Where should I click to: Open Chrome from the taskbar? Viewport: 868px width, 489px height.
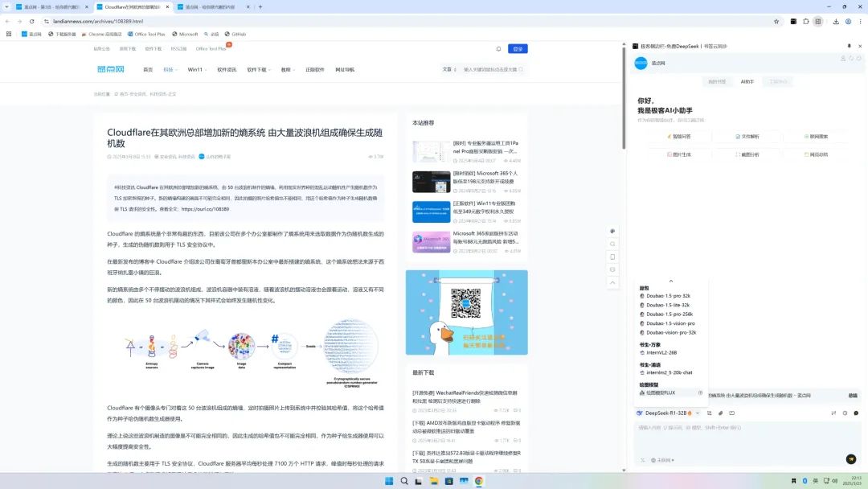pos(479,481)
